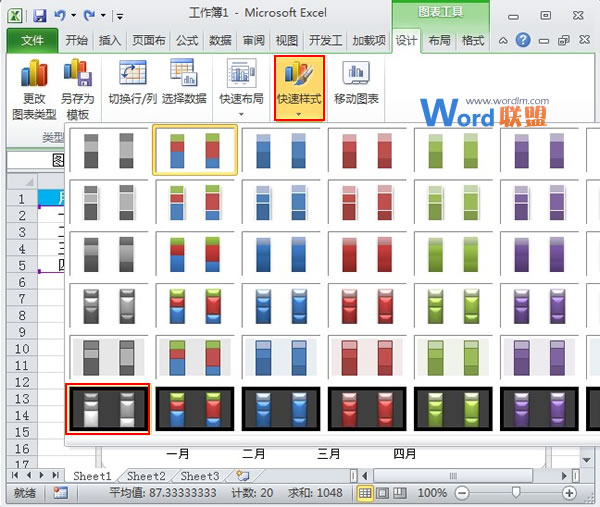
Task: Click the Undo icon in the title bar
Action: pyautogui.click(x=63, y=16)
